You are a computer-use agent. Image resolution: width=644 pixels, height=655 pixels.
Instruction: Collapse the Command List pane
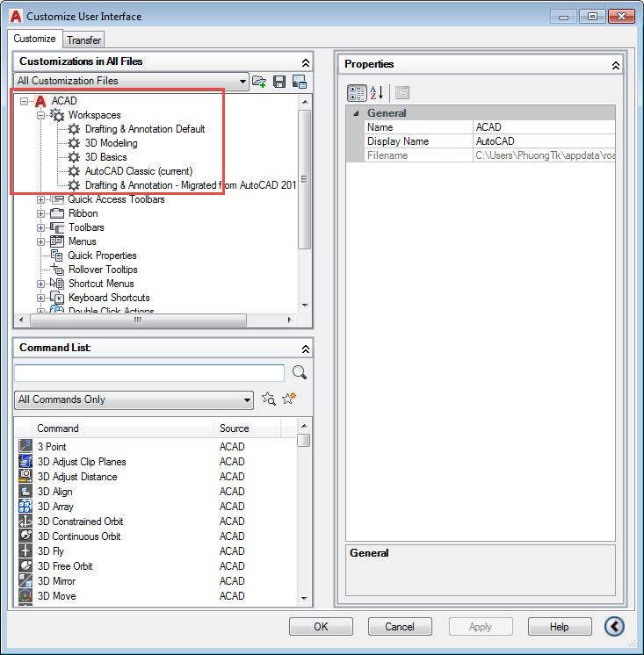306,349
